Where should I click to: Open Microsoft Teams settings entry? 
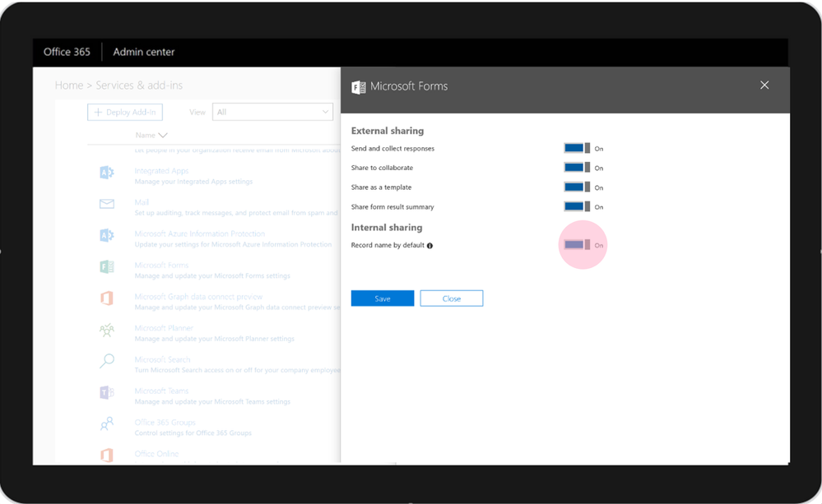[x=161, y=391]
